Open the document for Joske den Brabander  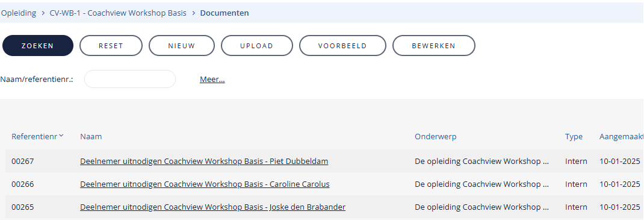(212, 207)
